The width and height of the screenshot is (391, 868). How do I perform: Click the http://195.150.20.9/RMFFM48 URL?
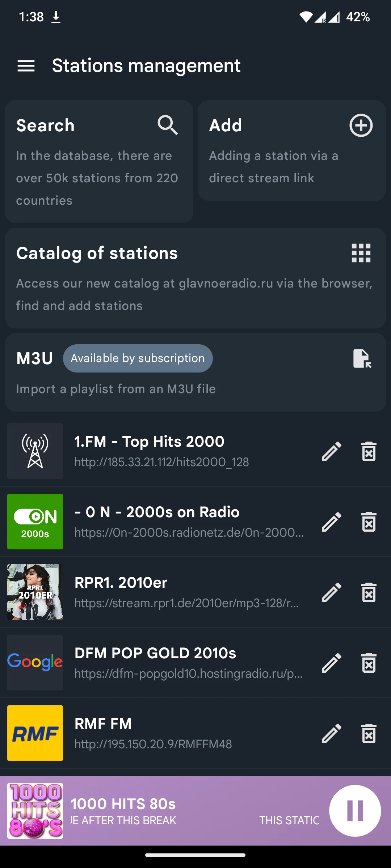(153, 744)
